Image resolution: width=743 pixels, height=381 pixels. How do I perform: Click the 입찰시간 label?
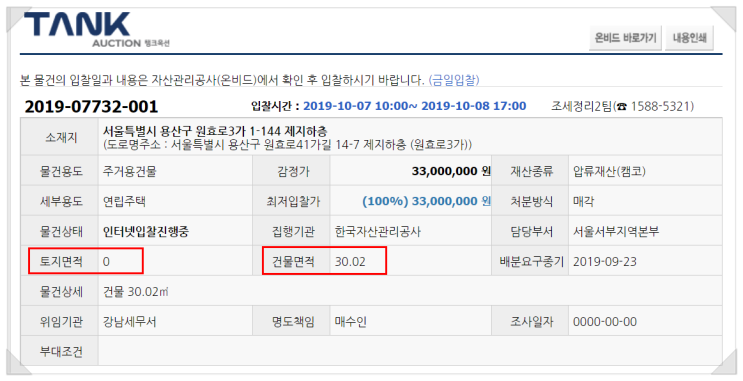[274, 106]
